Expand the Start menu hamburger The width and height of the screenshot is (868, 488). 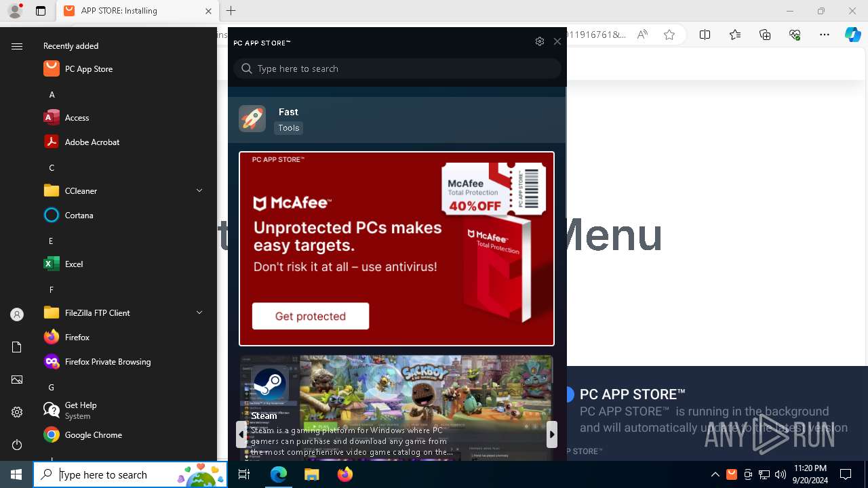[17, 46]
